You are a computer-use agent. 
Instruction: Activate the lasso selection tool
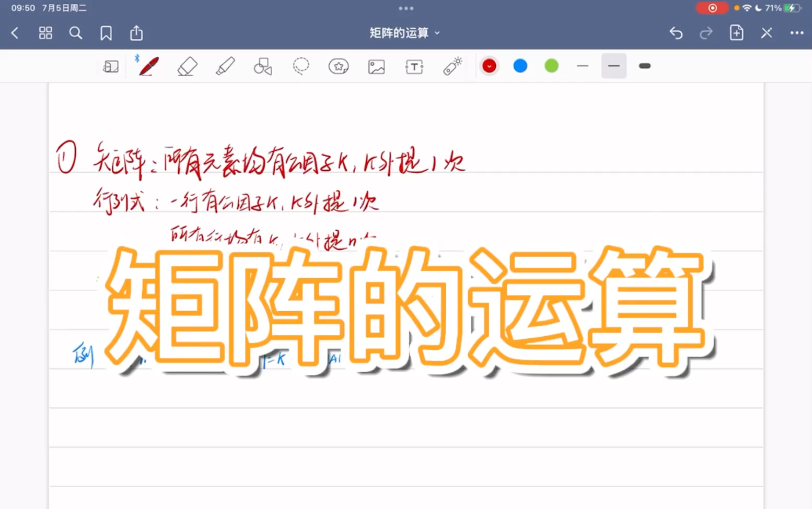(x=301, y=66)
